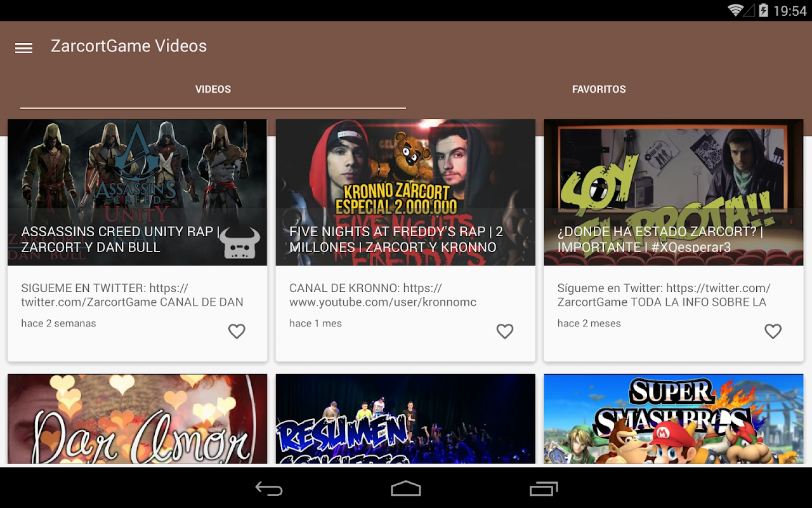Open the Assassins Creed Unity Rap thumbnail
Viewport: 812px width, 508px height.
(137, 192)
